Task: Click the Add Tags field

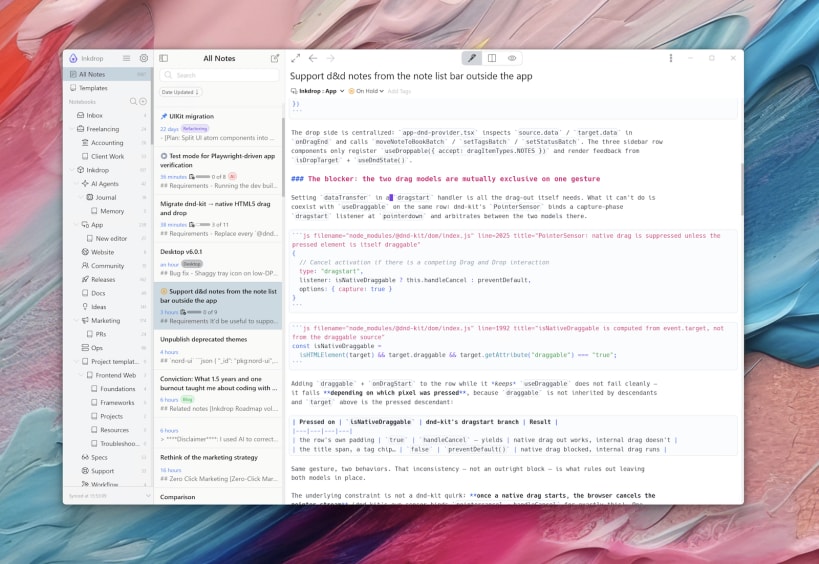Action: (x=399, y=91)
